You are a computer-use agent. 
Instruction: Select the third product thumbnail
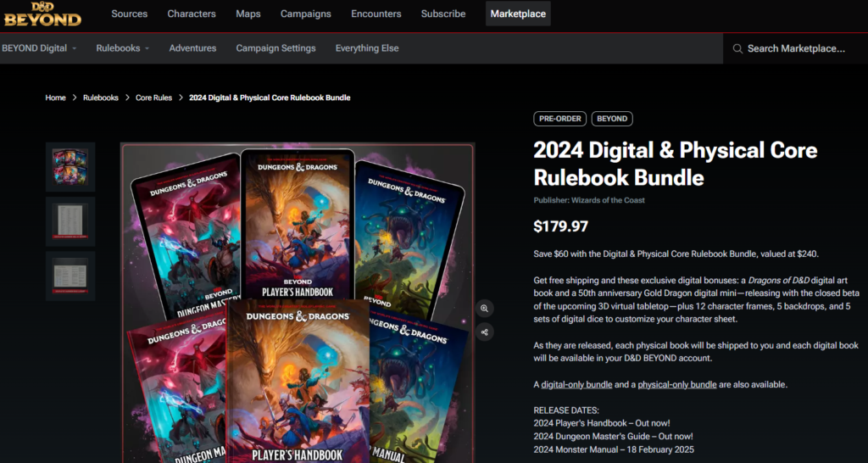[70, 276]
